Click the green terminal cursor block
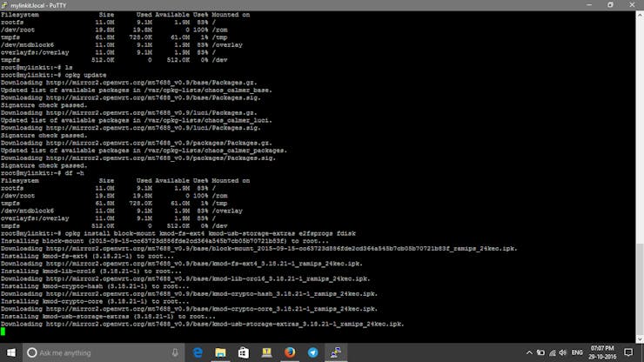The width and height of the screenshot is (644, 362). [3, 332]
